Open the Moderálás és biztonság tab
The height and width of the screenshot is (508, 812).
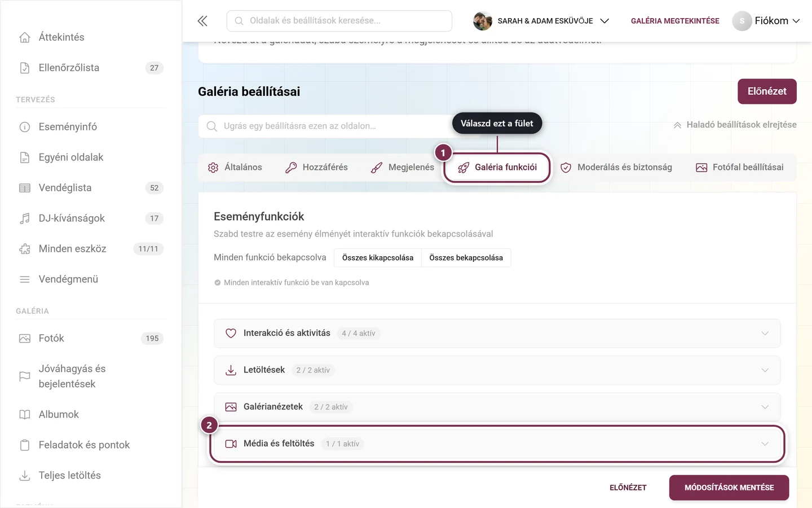(x=616, y=168)
